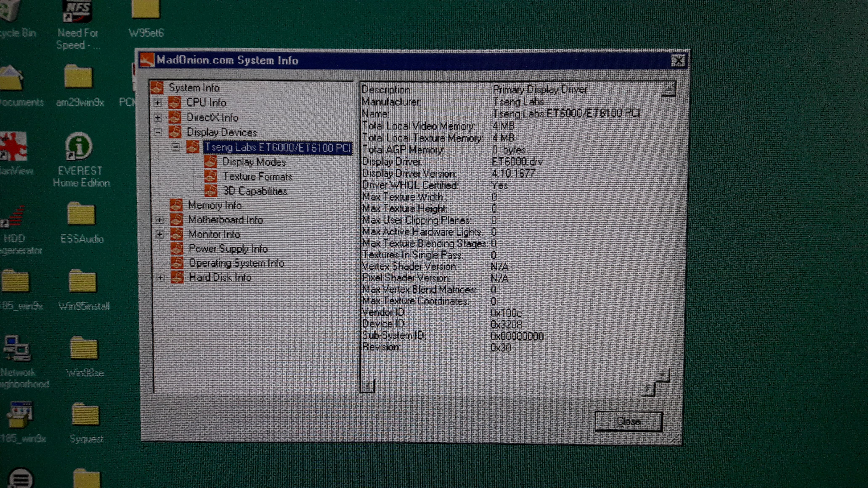The height and width of the screenshot is (488, 868).
Task: Select the Power Supply Info tree item
Action: [228, 249]
